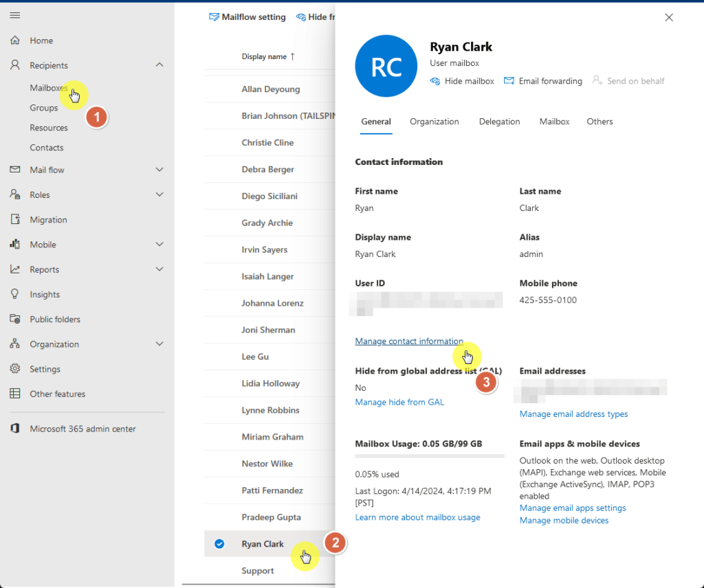Click the Organization hierarchy icon
This screenshot has width=704, height=588.
click(15, 343)
